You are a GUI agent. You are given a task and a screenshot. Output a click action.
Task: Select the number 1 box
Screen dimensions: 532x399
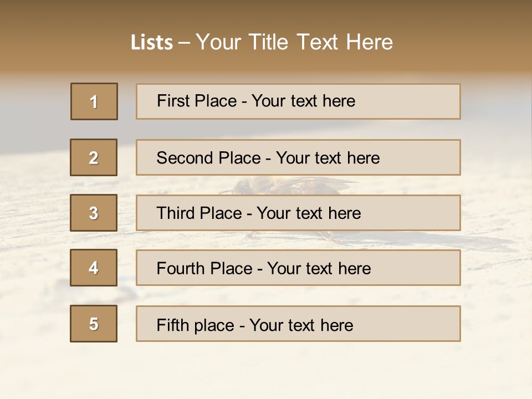(94, 101)
